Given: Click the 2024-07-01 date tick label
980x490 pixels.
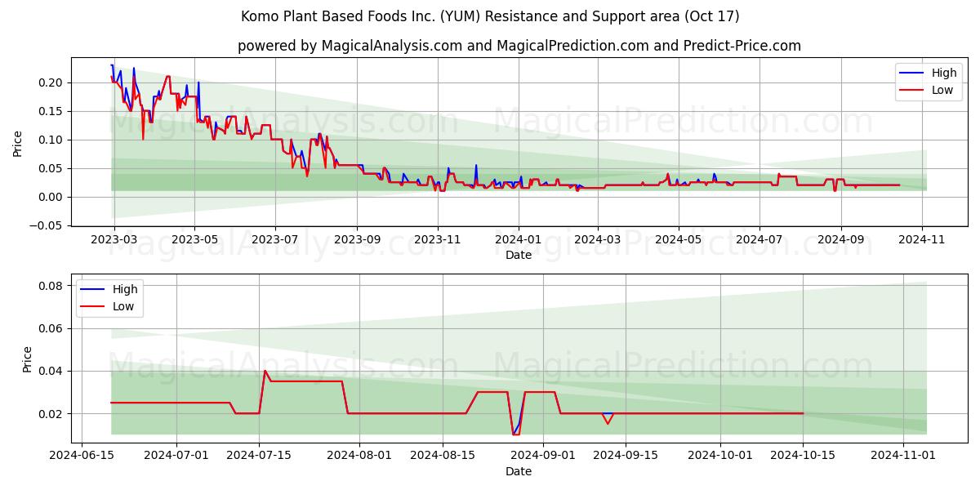Looking at the screenshot, I should (x=176, y=457).
